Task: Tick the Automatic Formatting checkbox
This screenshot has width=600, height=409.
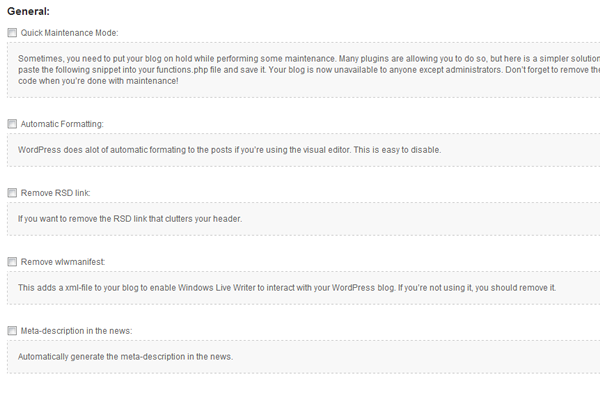Action: pyautogui.click(x=12, y=124)
